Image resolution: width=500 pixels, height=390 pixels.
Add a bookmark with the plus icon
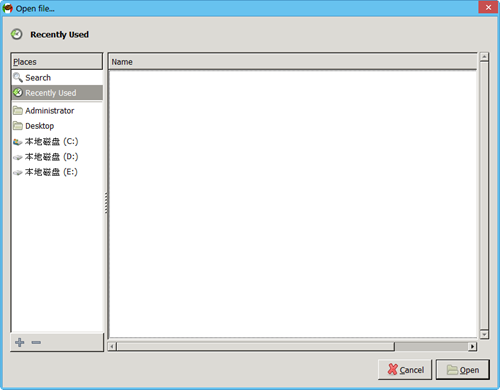click(20, 342)
